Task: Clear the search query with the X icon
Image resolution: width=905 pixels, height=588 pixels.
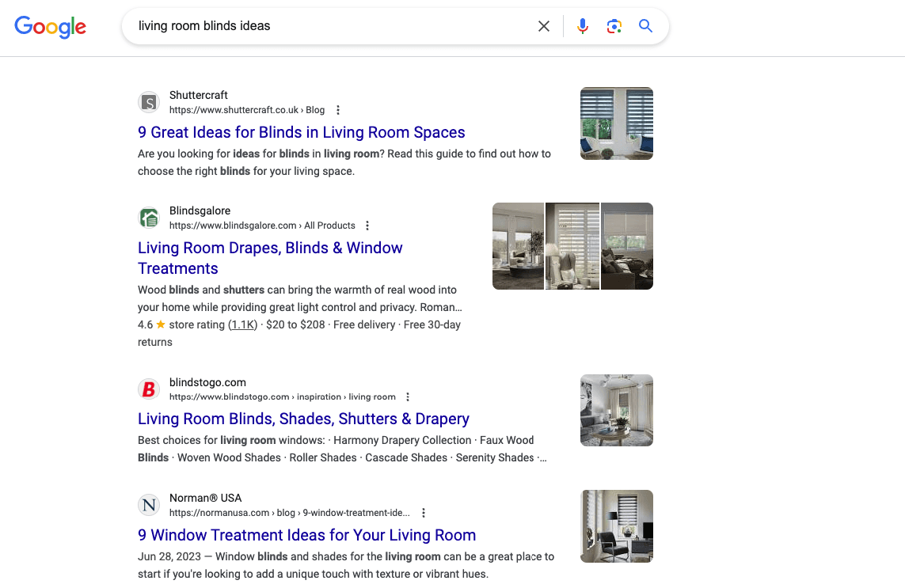Action: 544,25
